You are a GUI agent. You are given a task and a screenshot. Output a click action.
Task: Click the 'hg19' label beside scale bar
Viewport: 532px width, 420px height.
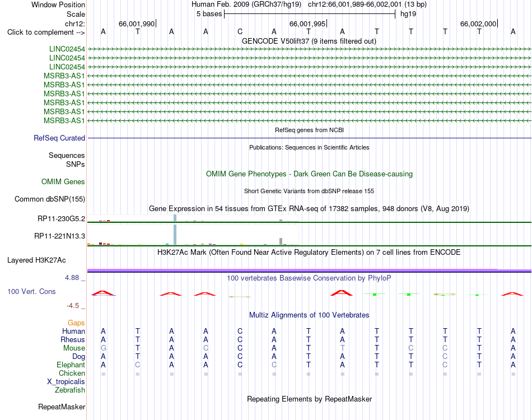[408, 14]
